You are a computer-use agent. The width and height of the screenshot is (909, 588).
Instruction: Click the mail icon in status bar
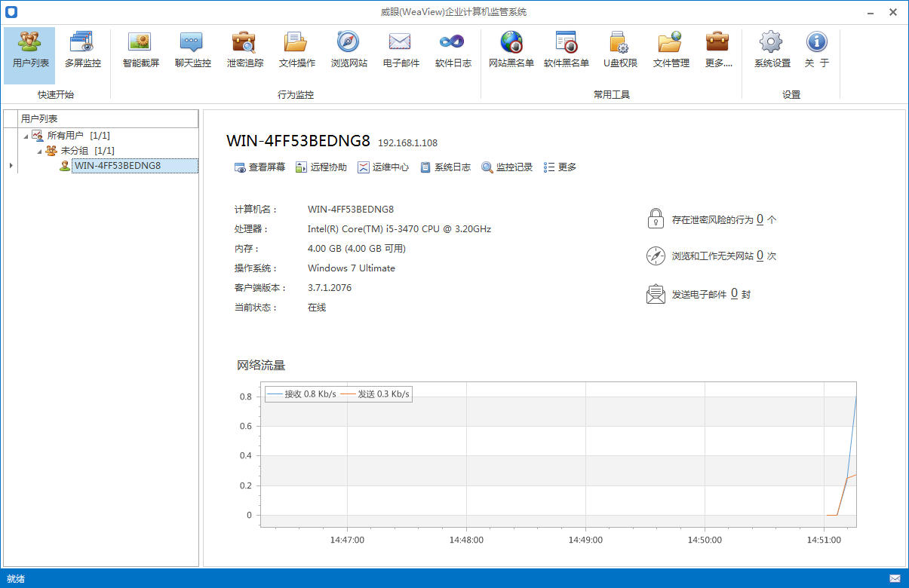(x=895, y=578)
